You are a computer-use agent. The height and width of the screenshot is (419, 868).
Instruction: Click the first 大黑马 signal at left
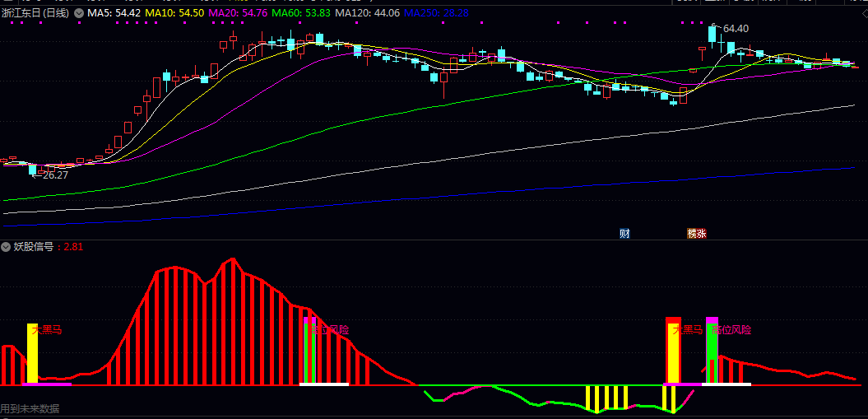47,330
